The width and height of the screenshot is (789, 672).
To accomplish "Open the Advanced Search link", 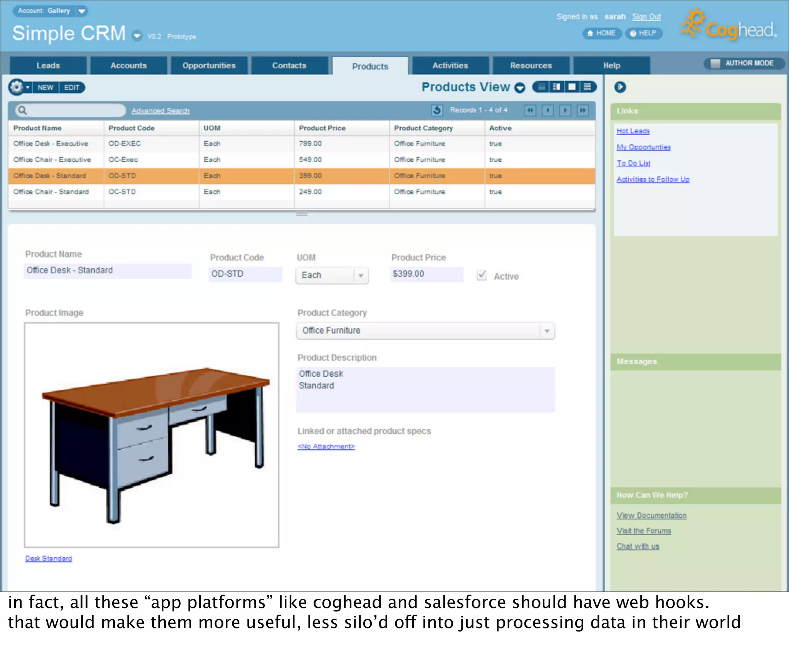I will [x=160, y=111].
